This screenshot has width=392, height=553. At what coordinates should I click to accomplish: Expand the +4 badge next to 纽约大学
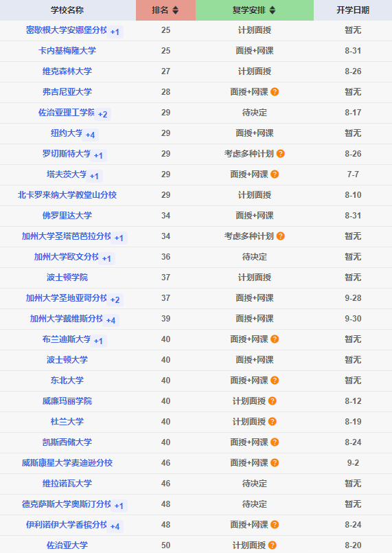[x=90, y=135]
